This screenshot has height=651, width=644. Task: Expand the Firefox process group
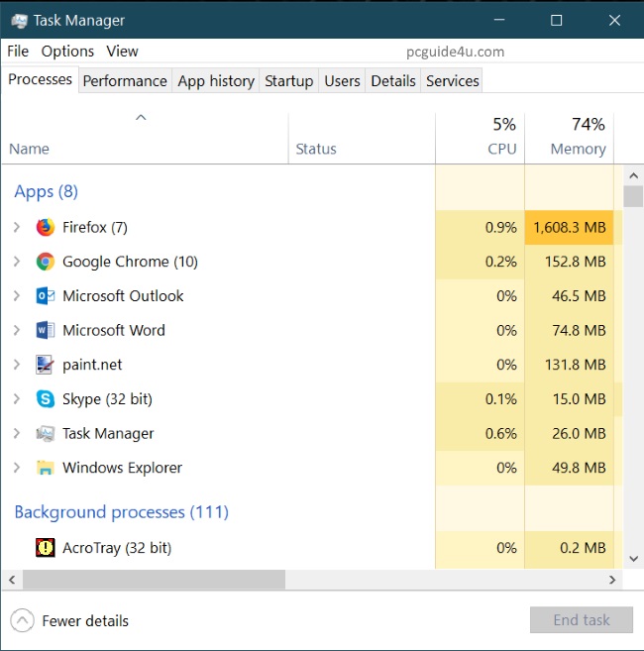(17, 227)
